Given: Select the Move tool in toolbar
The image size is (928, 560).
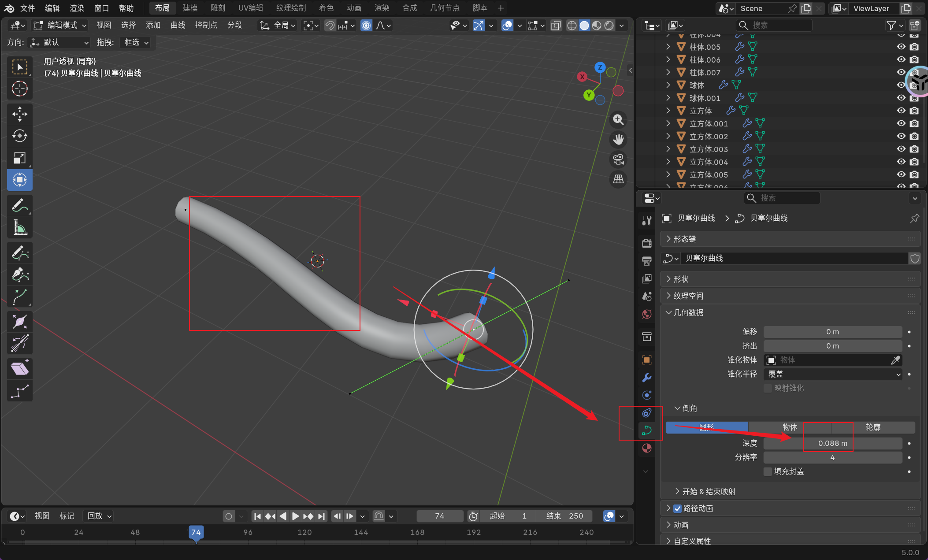Looking at the screenshot, I should coord(19,114).
